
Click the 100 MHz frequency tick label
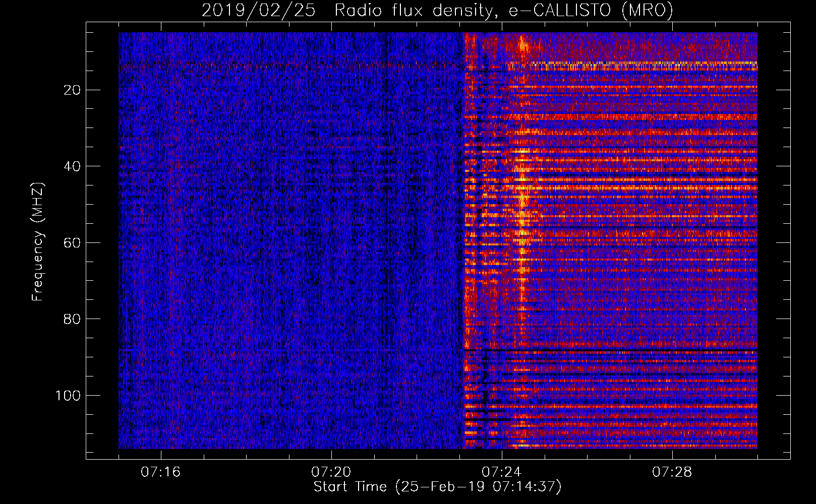coord(68,396)
